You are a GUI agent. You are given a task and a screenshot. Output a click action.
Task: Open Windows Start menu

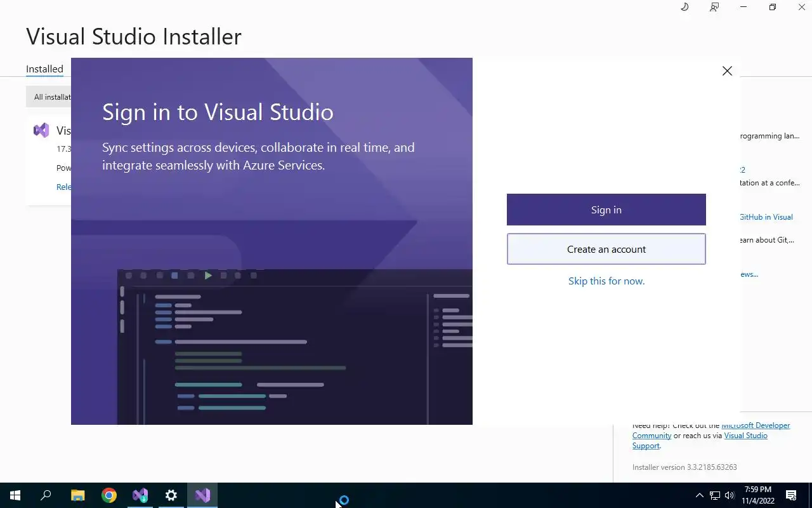click(15, 495)
